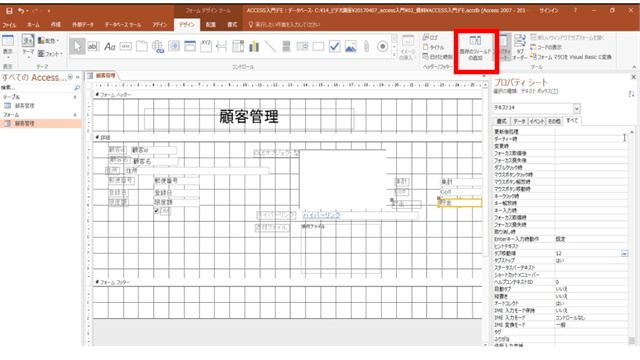This screenshot has width=640, height=360.
Task: Toggle the checkbox in the form detail
Action: tap(156, 211)
